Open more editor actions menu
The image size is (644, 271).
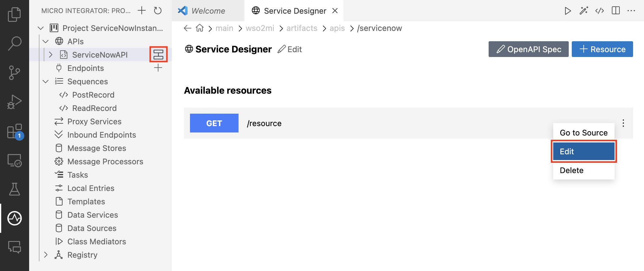631,11
